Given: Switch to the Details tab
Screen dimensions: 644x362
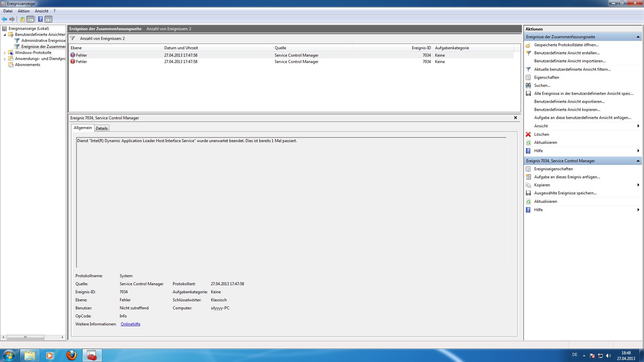Looking at the screenshot, I should (102, 128).
